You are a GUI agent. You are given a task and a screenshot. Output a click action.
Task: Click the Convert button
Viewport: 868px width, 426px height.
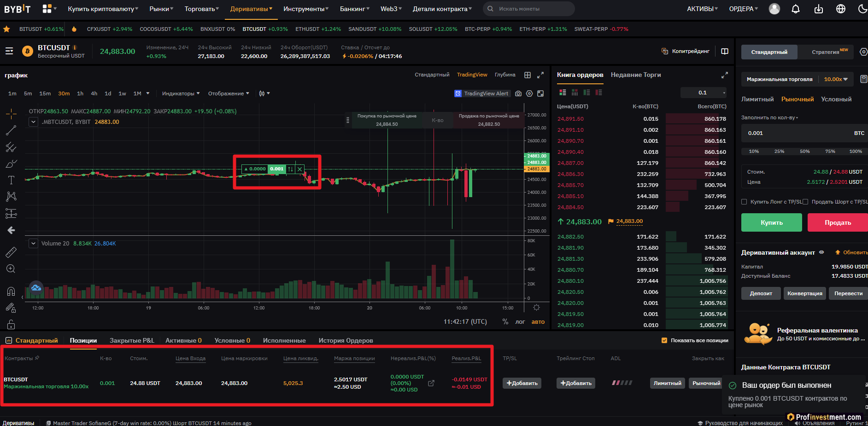pos(805,293)
